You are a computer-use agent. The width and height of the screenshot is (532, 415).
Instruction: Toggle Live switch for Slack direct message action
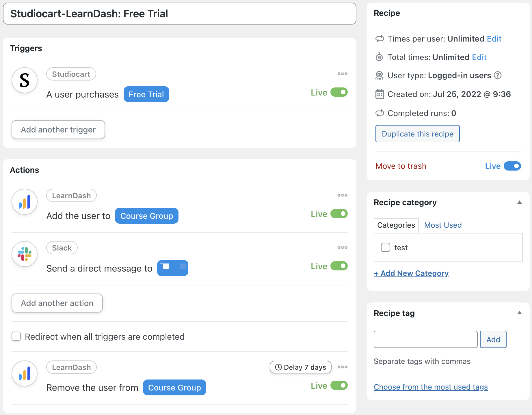pos(339,266)
